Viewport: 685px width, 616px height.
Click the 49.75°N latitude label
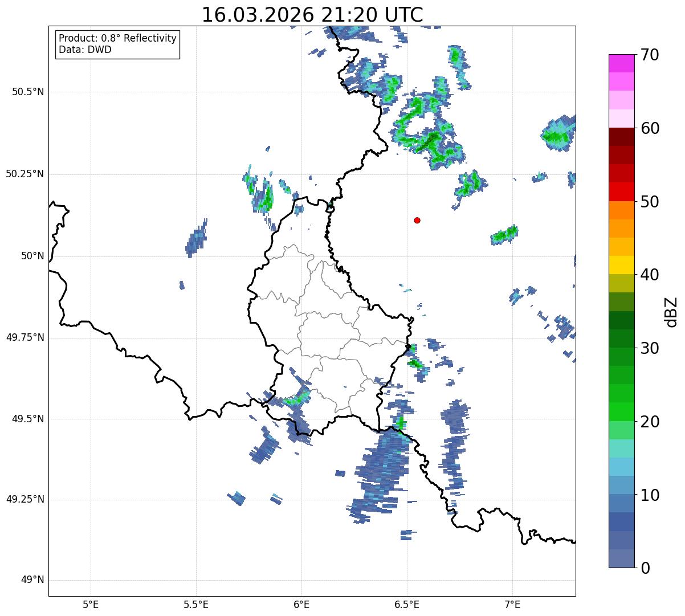click(x=25, y=337)
